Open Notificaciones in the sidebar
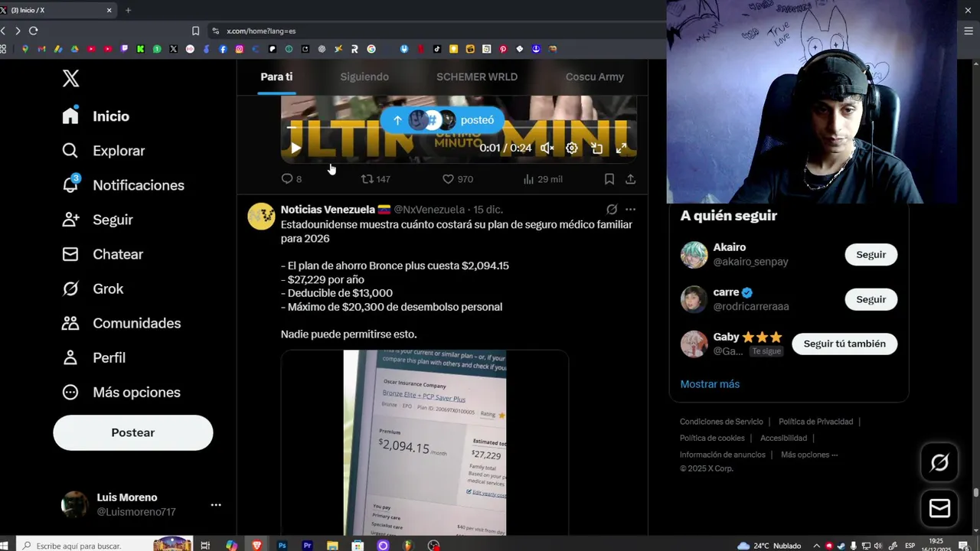The height and width of the screenshot is (551, 980). click(x=124, y=185)
